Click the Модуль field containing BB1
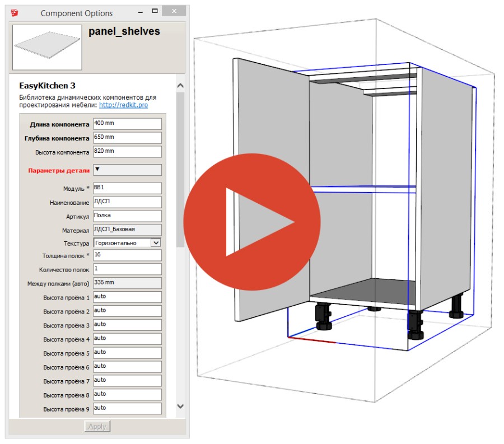The height and width of the screenshot is (444, 504). point(127,188)
